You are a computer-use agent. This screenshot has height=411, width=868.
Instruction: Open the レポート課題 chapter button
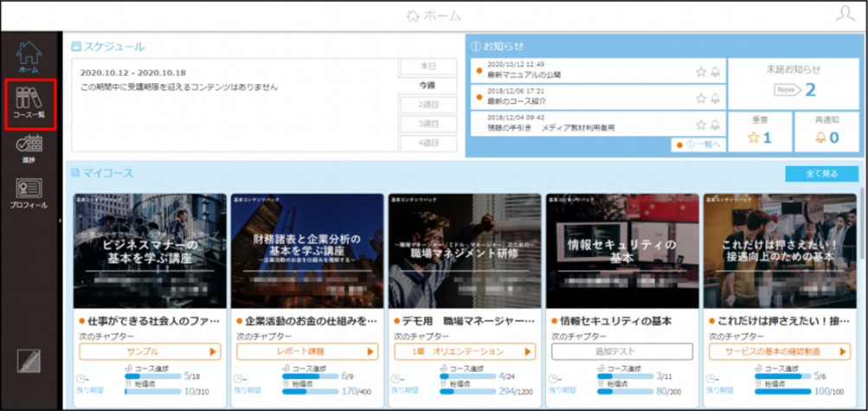(307, 351)
